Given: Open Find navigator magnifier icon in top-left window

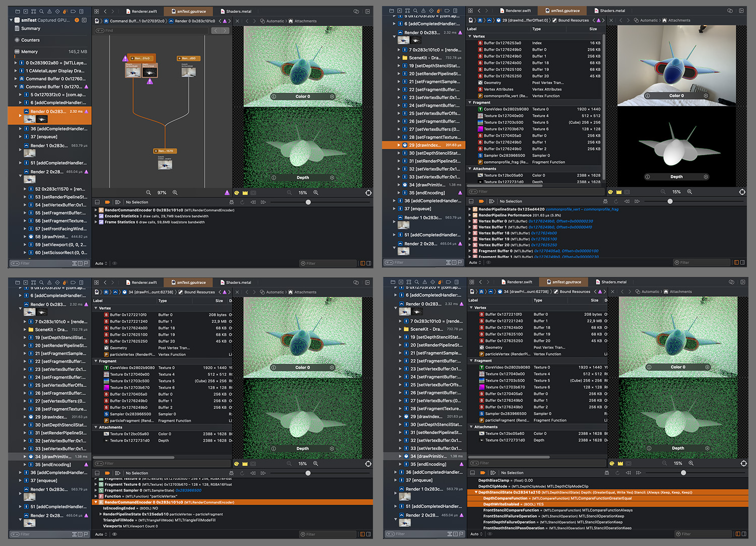Looking at the screenshot, I should [x=41, y=11].
